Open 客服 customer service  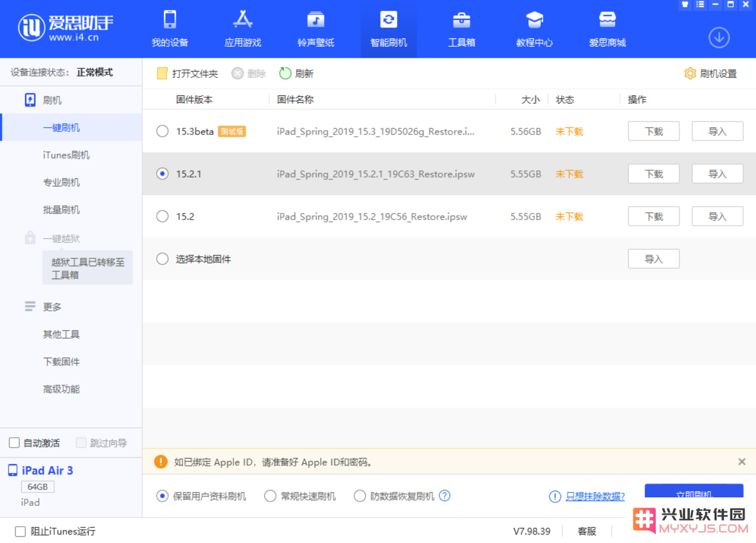point(587,531)
